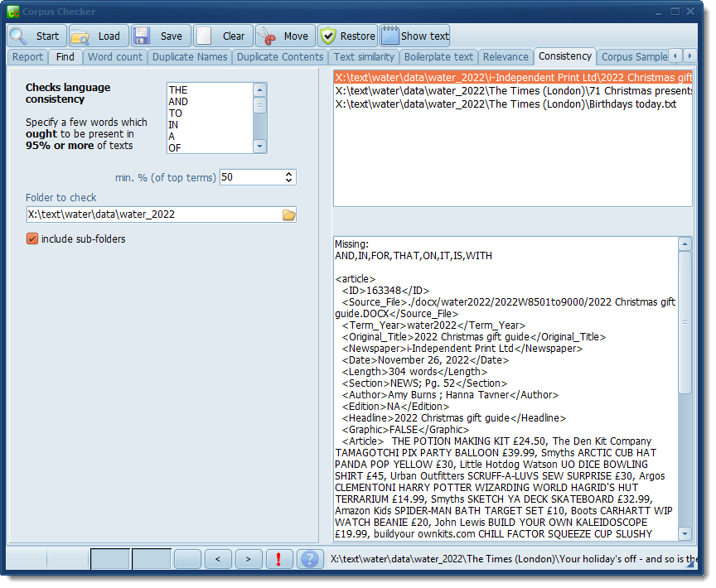Switch to the Relevance tab

tap(506, 57)
